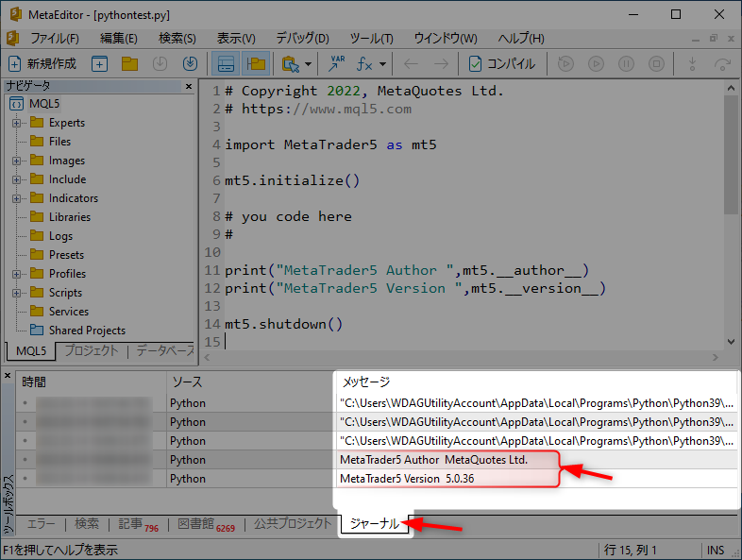Screen dimensions: 742x560
Task: Click the new project plus icon
Action: (99, 63)
